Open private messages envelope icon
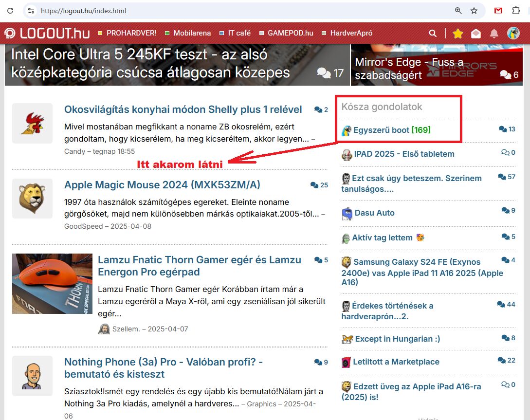 click(x=476, y=33)
